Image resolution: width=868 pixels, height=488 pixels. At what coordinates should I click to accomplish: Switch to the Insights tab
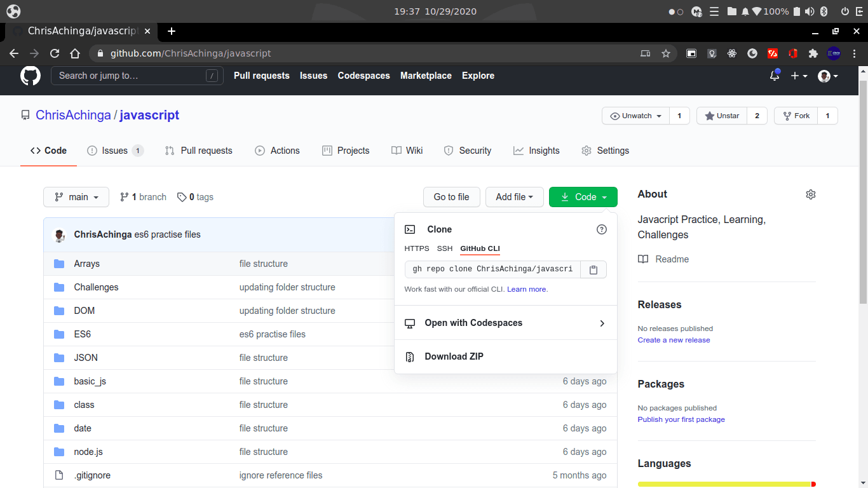536,151
